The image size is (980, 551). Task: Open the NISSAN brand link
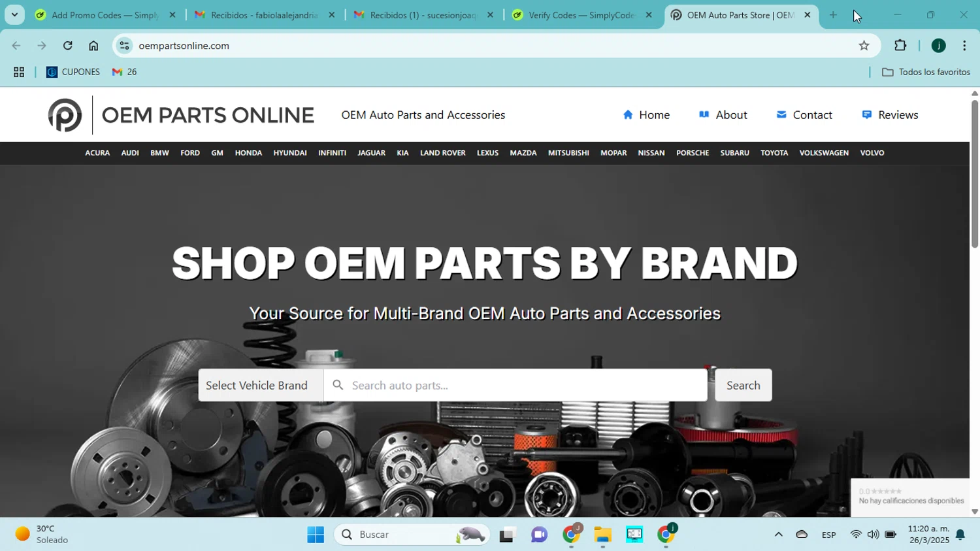(651, 153)
